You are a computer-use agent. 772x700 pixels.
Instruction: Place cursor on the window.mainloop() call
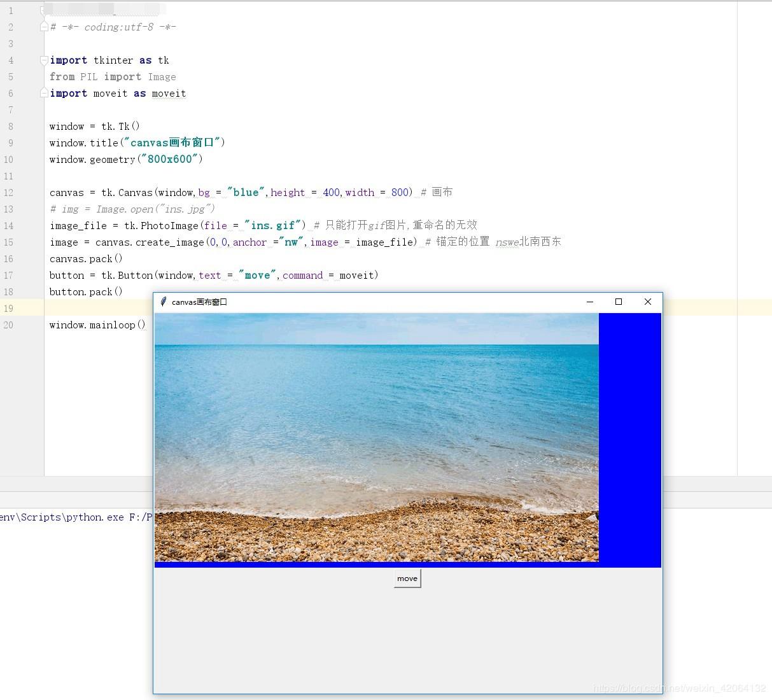point(97,325)
